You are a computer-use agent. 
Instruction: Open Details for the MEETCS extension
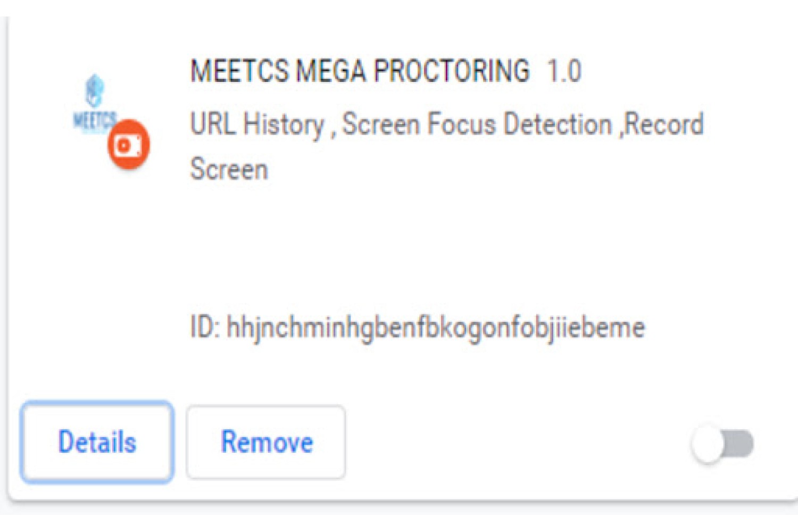pos(97,442)
